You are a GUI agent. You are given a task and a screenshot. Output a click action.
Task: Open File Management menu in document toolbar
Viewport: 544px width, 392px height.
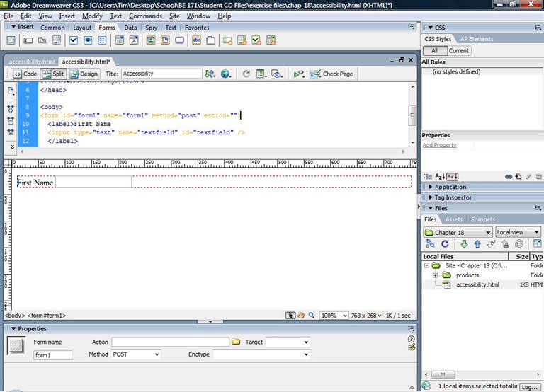(x=210, y=74)
